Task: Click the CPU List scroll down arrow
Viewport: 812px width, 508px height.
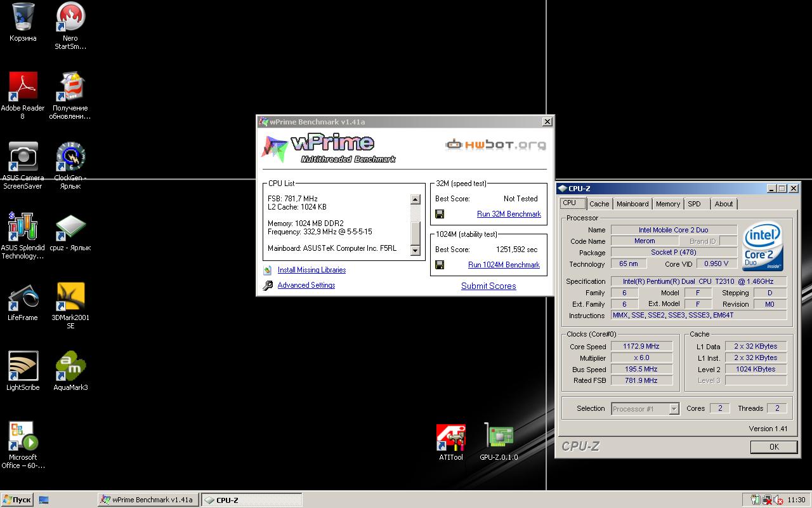Action: click(x=416, y=250)
